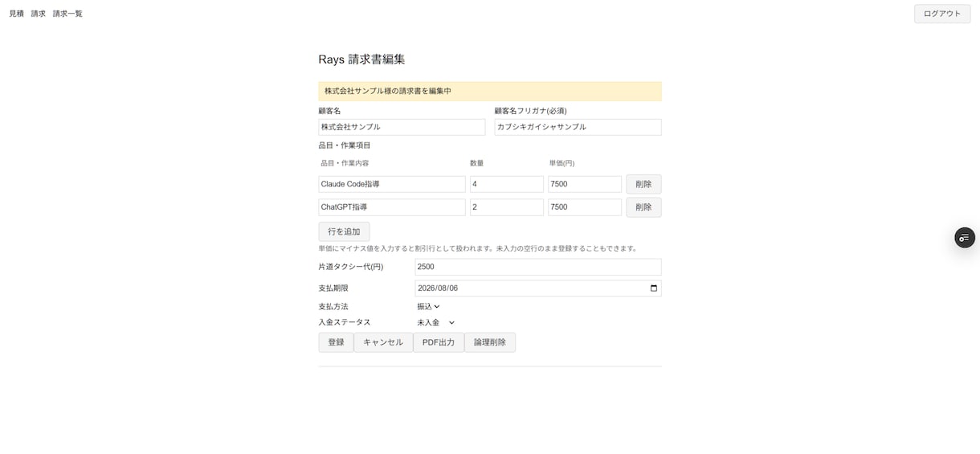Click the 支払期限 date field
This screenshot has height=454, width=980.
(x=538, y=288)
